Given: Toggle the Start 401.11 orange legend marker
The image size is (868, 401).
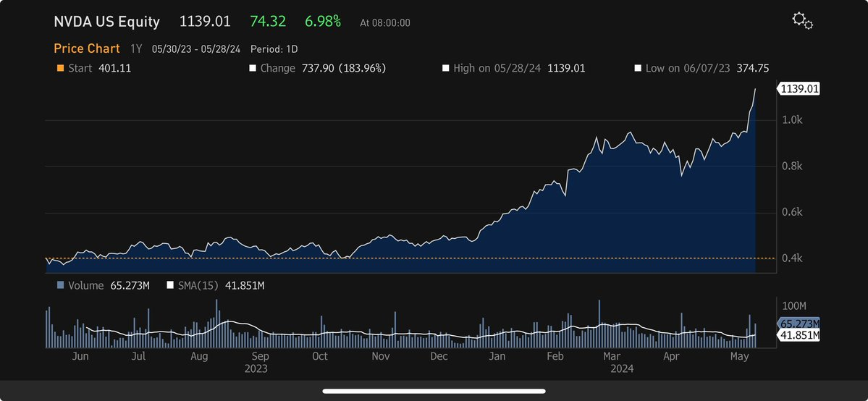Looking at the screenshot, I should (x=60, y=69).
